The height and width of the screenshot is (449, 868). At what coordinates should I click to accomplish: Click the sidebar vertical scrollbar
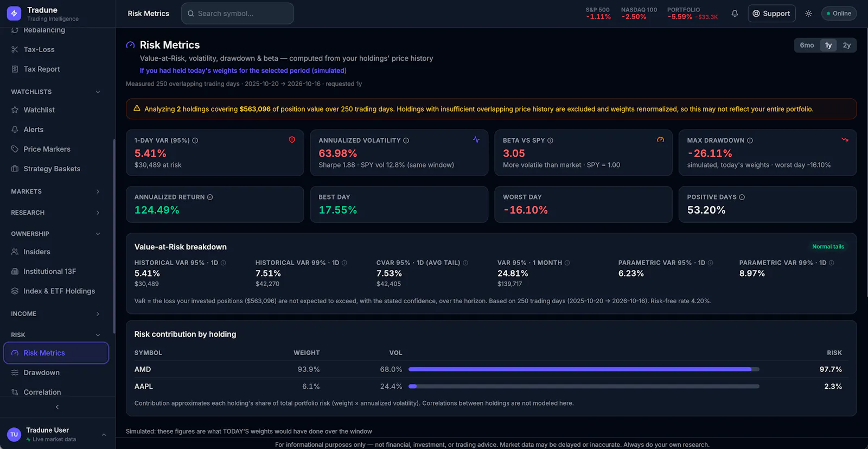(114, 236)
